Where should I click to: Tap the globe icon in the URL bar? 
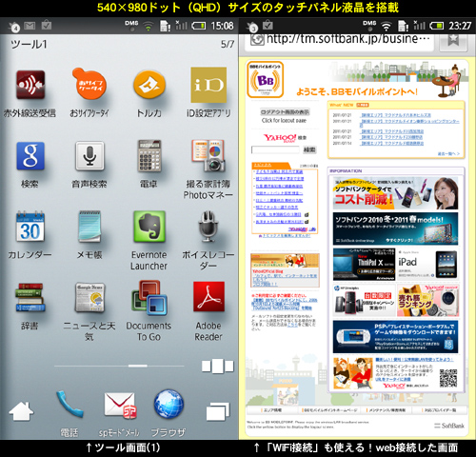coord(257,40)
